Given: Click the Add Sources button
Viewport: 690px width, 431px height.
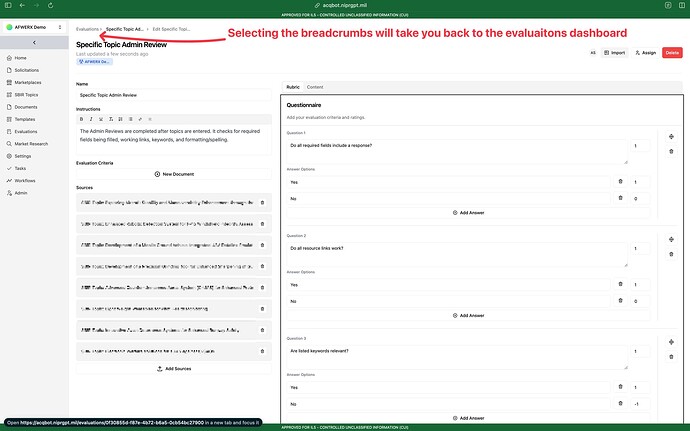Looking at the screenshot, I should [x=173, y=369].
